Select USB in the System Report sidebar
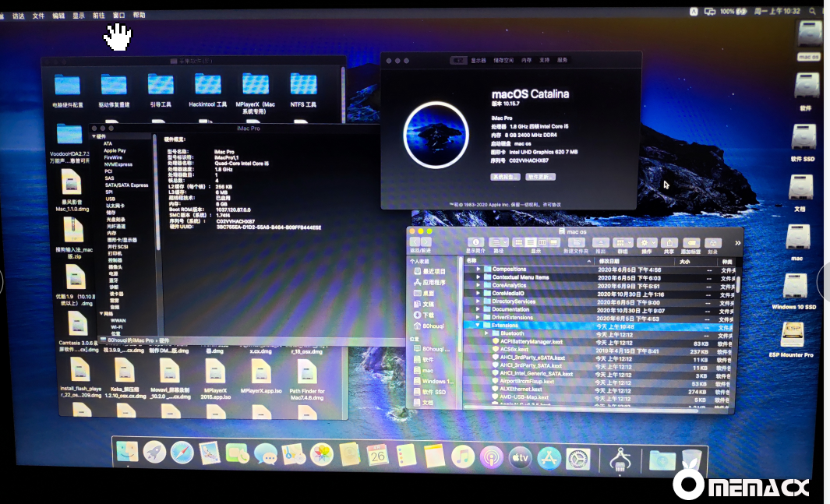Image resolution: width=830 pixels, height=504 pixels. [x=111, y=199]
